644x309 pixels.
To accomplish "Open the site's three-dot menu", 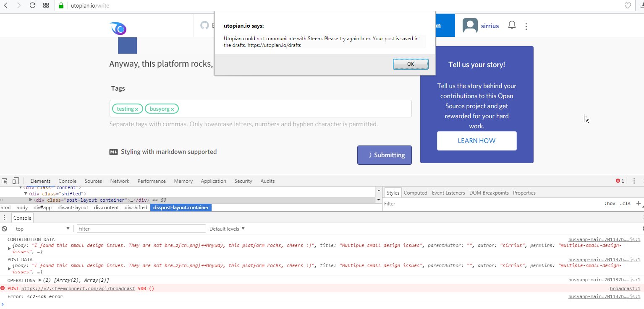I will pos(526,26).
